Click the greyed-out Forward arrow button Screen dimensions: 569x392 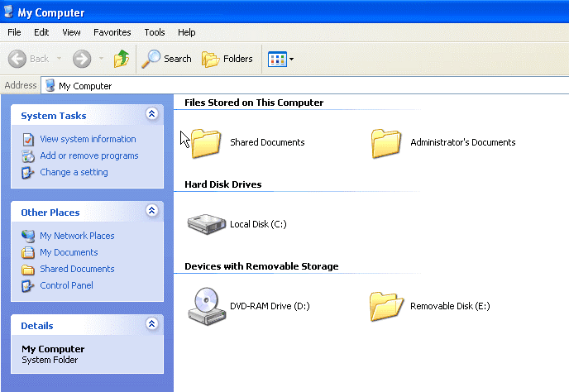(x=82, y=59)
